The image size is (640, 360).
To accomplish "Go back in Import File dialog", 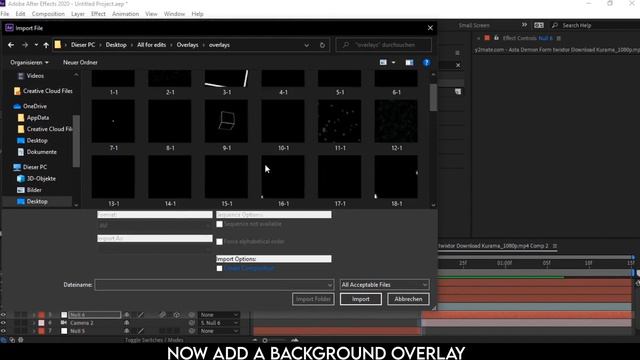I will click(x=11, y=45).
